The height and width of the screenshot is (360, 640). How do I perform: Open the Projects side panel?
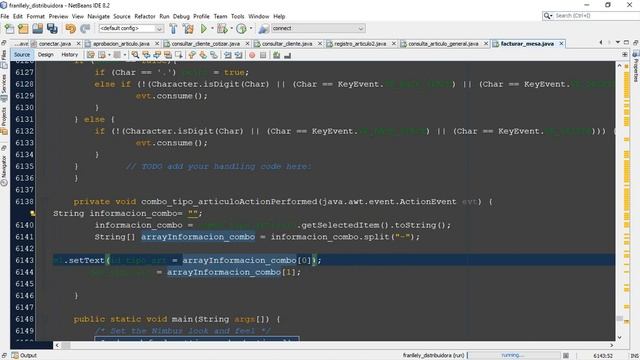point(4,120)
